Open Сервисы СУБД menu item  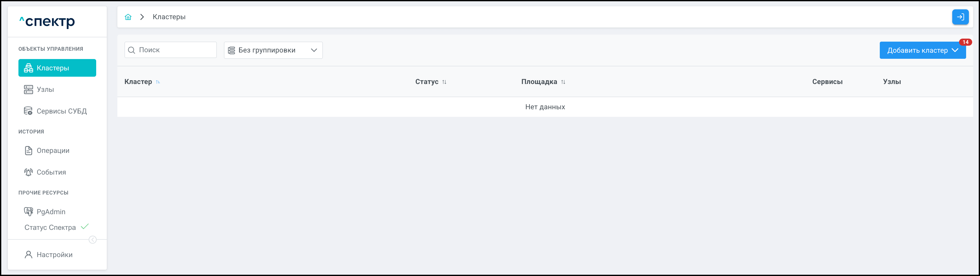coord(61,112)
